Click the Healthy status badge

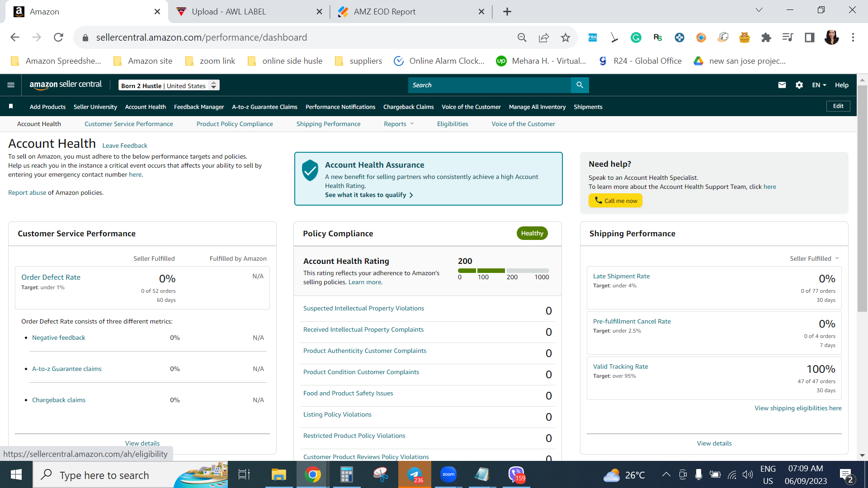coord(532,233)
